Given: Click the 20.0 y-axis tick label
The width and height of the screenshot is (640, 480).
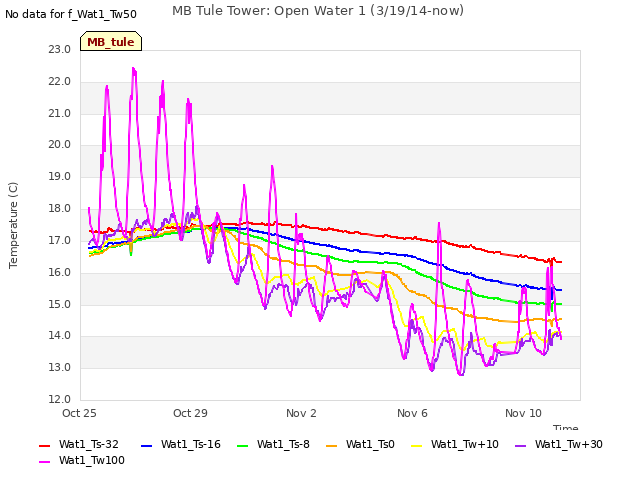Looking at the screenshot, I should [x=60, y=144].
